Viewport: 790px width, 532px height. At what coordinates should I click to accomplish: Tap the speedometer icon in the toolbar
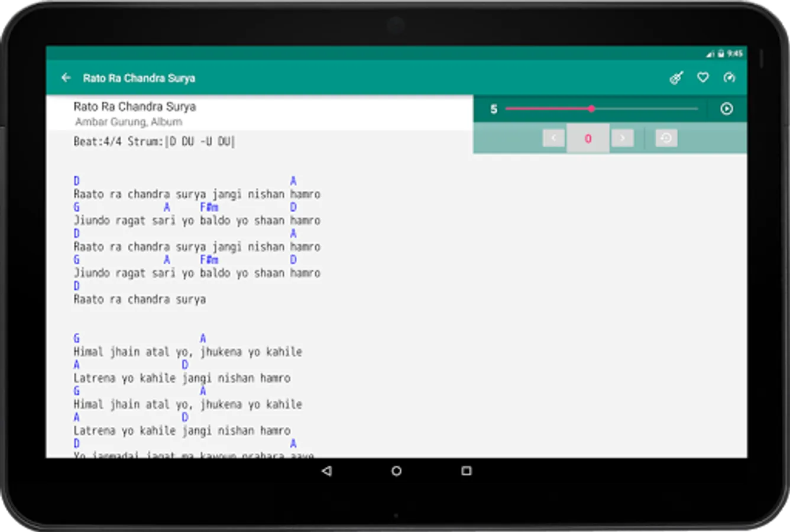(x=729, y=77)
